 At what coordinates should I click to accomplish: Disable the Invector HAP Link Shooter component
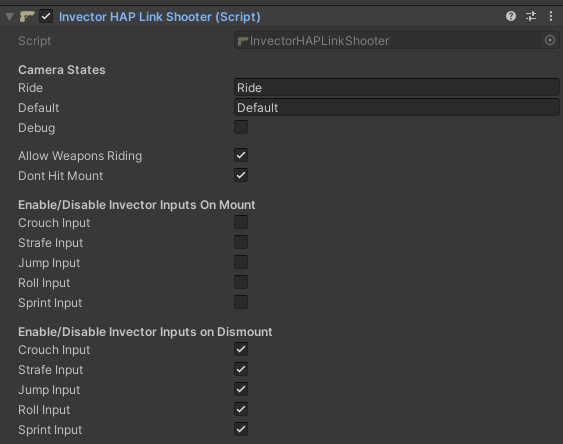46,16
